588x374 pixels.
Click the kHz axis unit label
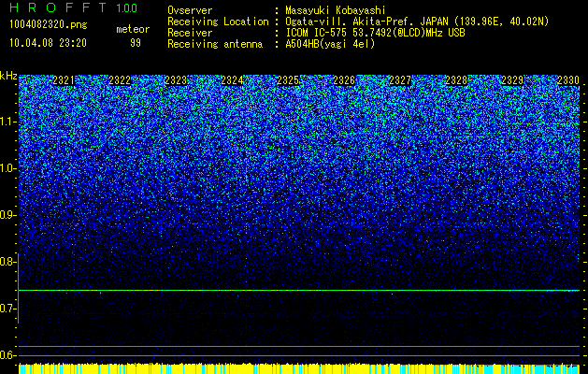coord(8,76)
